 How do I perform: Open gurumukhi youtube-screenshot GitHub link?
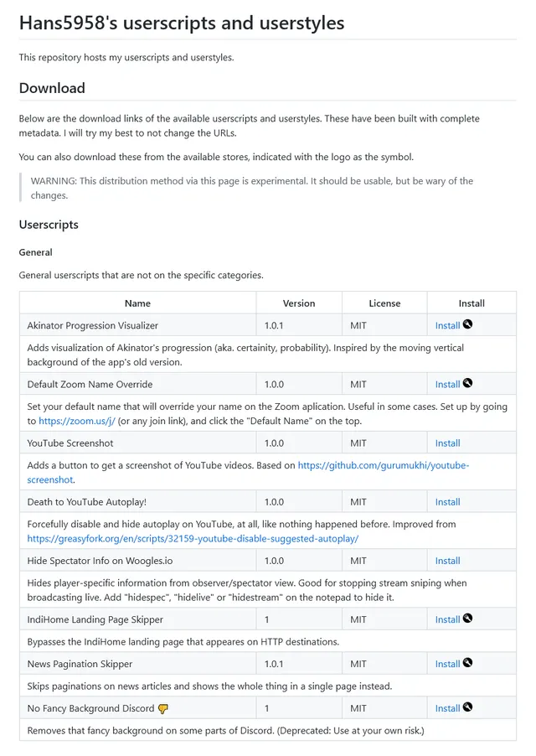pos(383,465)
